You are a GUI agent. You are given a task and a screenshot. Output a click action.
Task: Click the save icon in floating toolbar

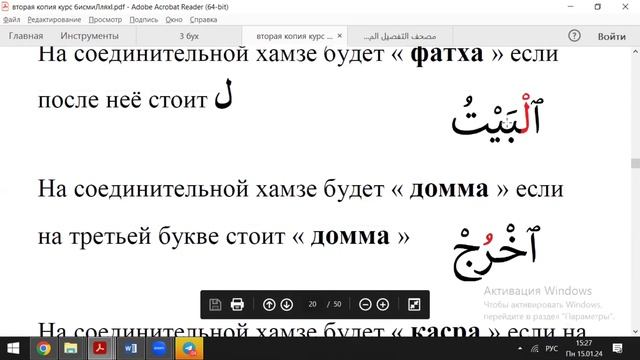pyautogui.click(x=215, y=304)
